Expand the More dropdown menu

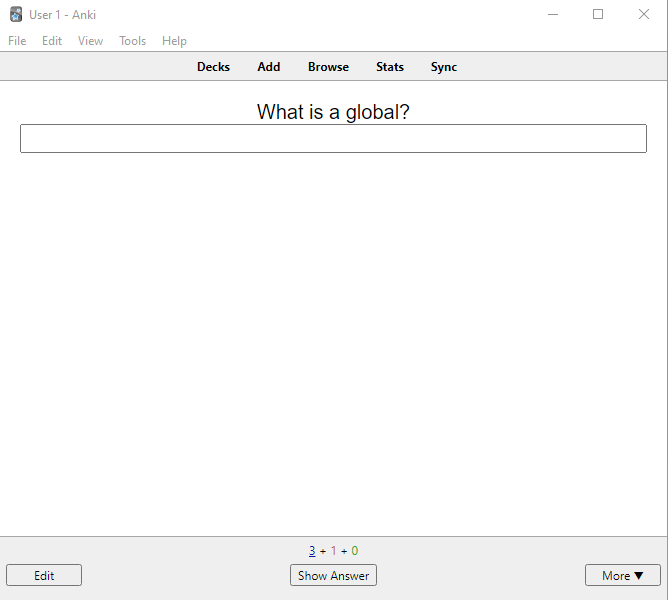pos(622,575)
